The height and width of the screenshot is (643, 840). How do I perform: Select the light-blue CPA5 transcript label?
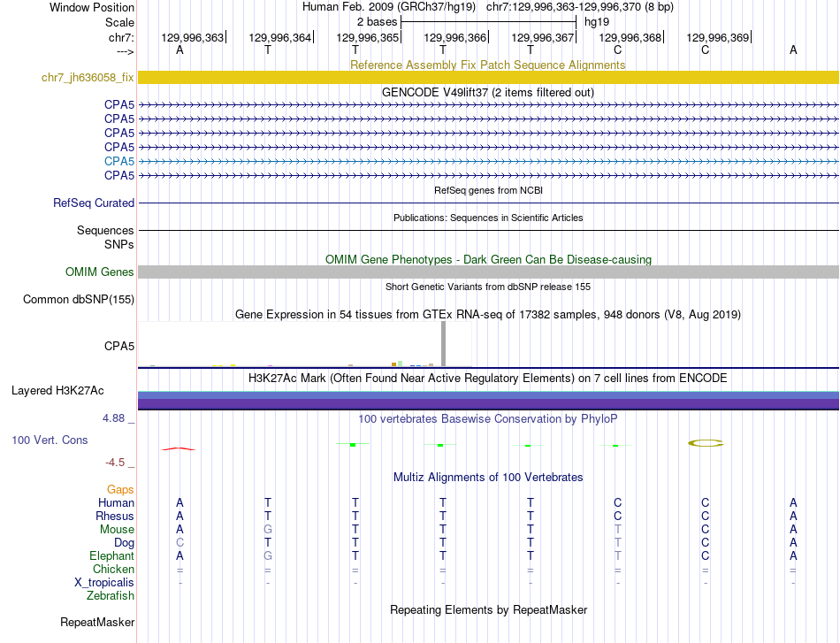tap(119, 161)
